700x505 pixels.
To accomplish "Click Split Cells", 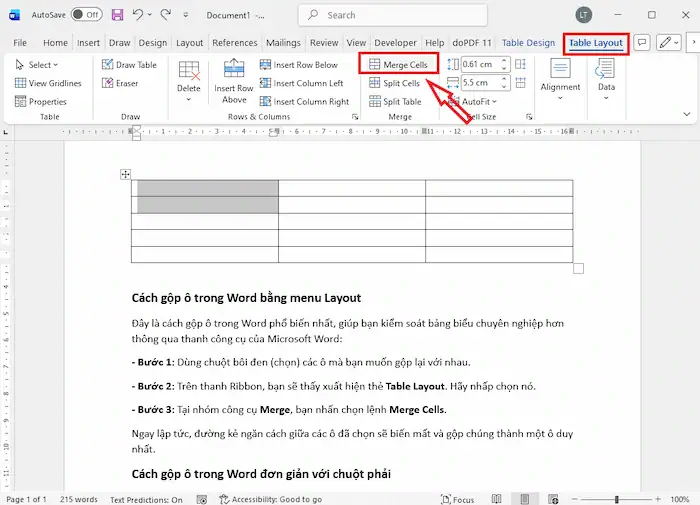I will [x=394, y=83].
